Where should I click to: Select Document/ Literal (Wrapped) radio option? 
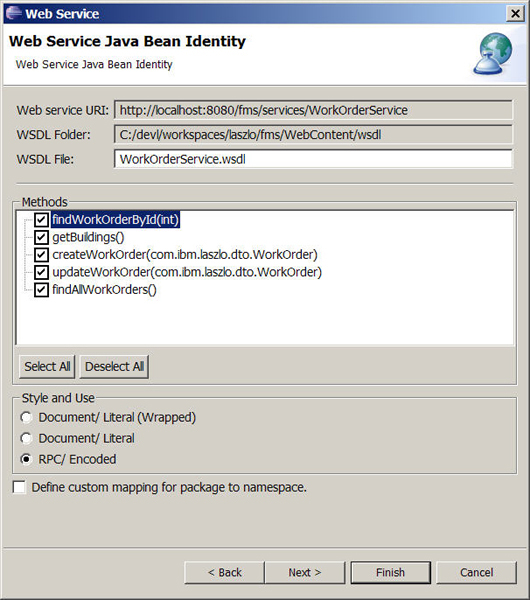pyautogui.click(x=26, y=417)
